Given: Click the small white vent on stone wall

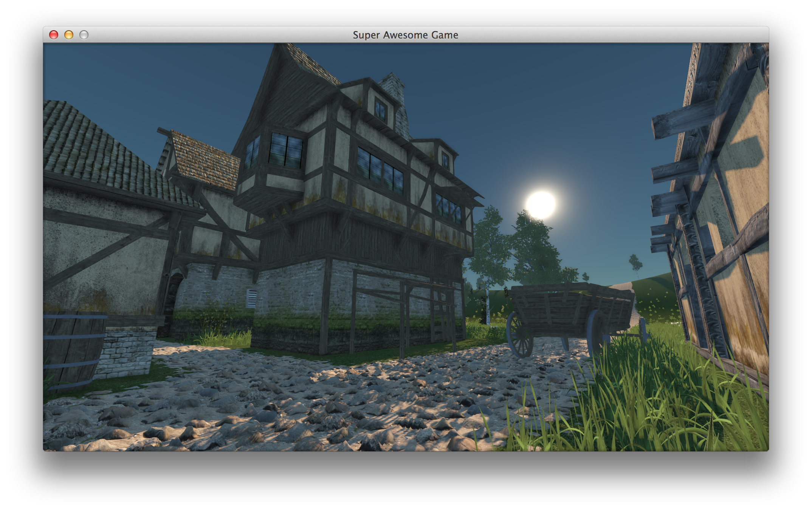Looking at the screenshot, I should coord(252,298).
